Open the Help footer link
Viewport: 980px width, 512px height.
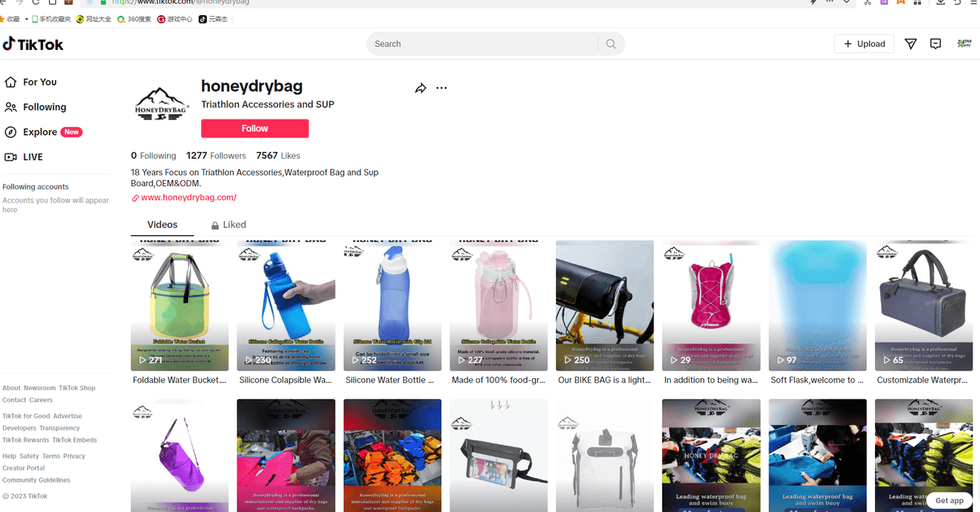9,456
